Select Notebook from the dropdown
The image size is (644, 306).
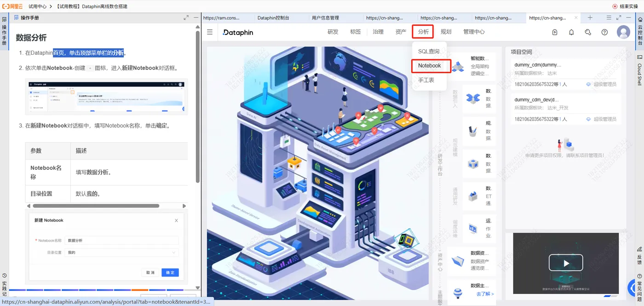pyautogui.click(x=429, y=66)
